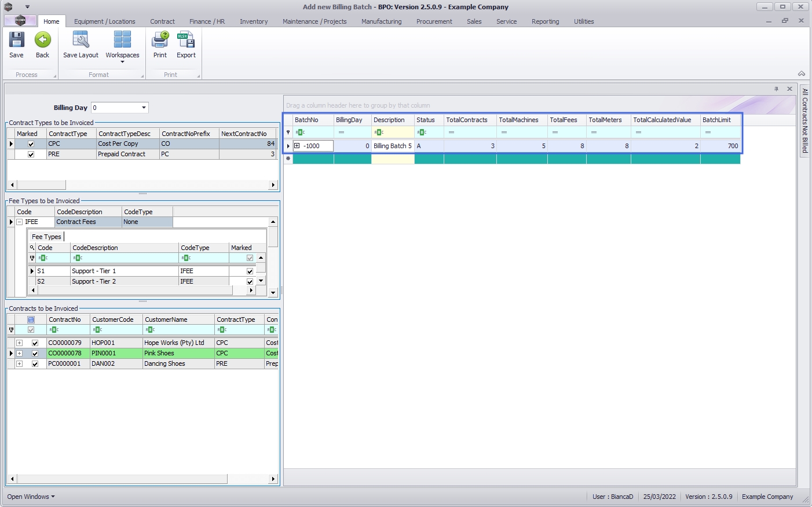Click the Export to Excel icon

[186, 41]
